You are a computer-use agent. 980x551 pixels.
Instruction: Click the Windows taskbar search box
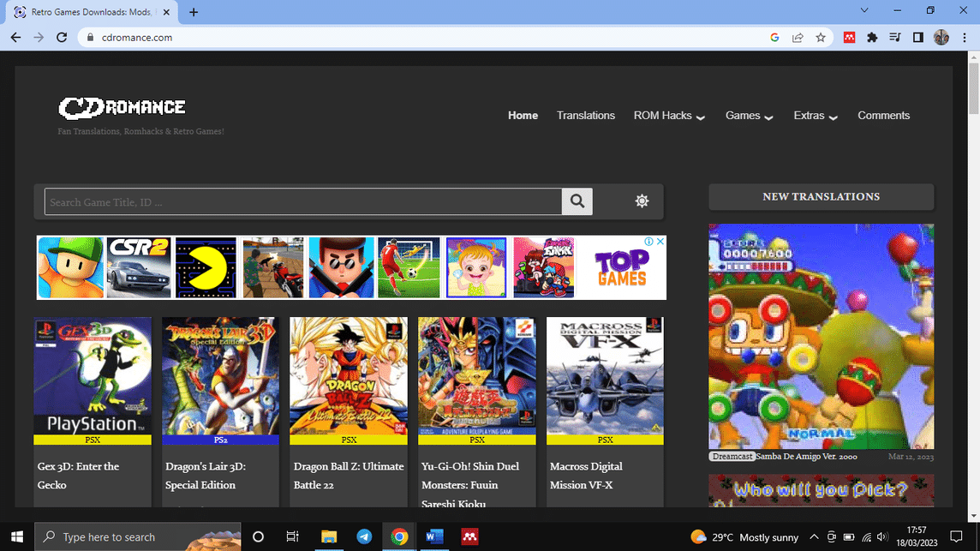[x=138, y=536]
